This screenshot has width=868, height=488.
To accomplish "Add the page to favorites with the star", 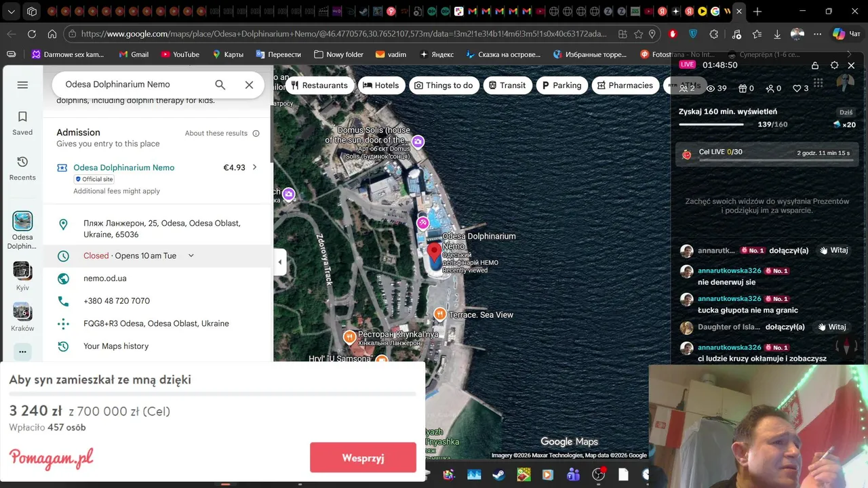I will (x=638, y=34).
